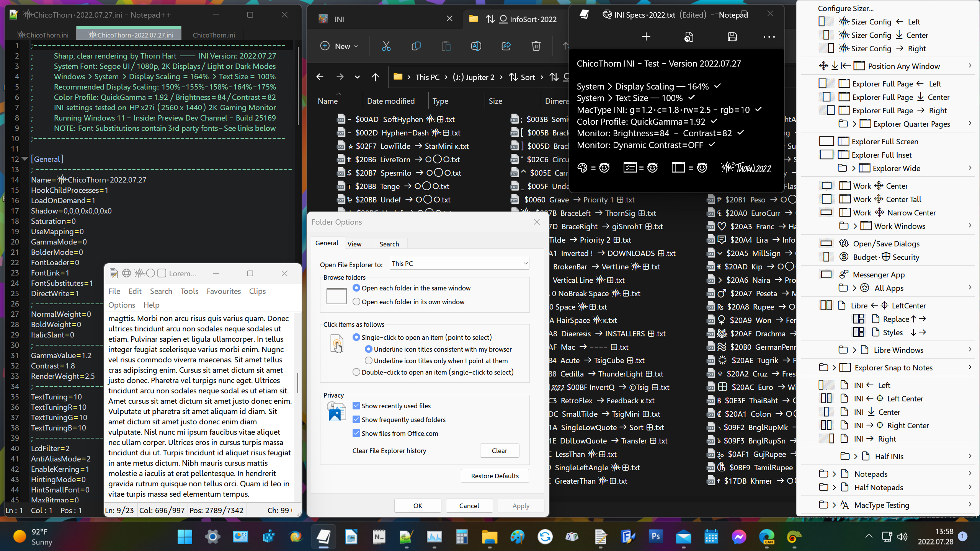The image size is (980, 551).
Task: Open Notepad settings via ellipsis icon
Action: point(769,37)
